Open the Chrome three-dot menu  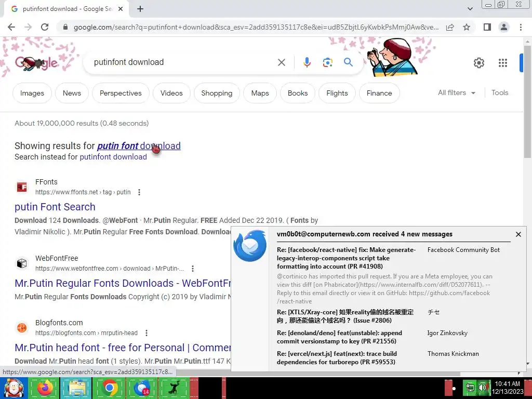pyautogui.click(x=521, y=27)
